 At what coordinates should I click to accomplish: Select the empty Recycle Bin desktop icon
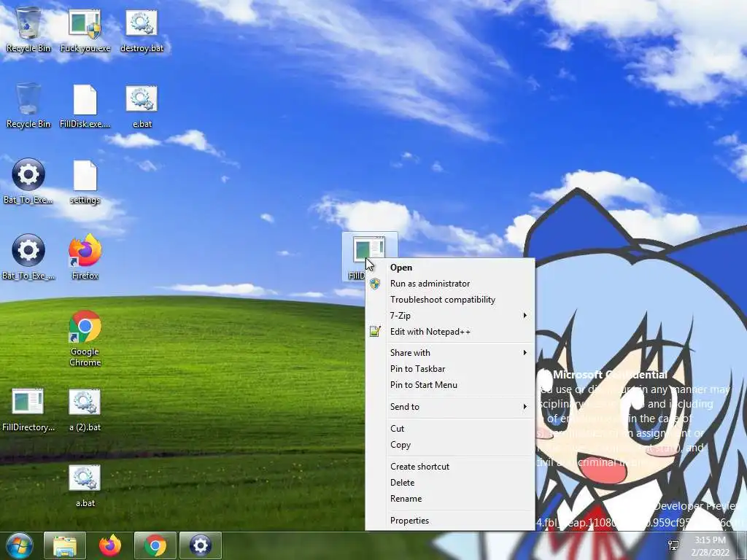28,106
